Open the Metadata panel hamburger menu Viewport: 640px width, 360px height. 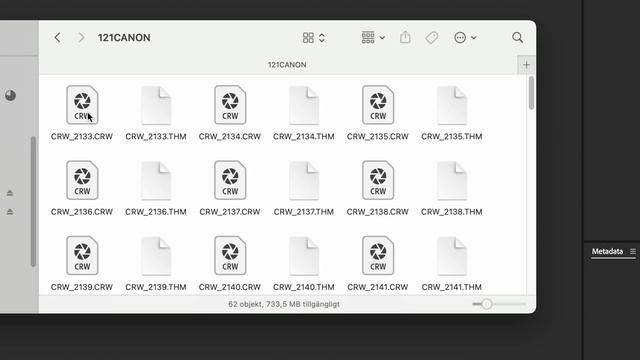coord(633,251)
